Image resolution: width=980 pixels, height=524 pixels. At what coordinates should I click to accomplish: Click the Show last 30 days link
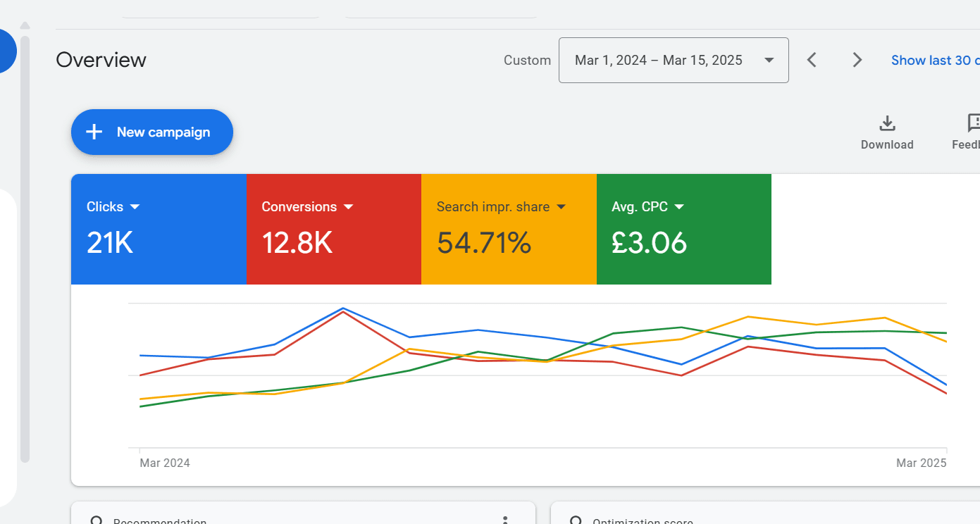click(x=934, y=61)
